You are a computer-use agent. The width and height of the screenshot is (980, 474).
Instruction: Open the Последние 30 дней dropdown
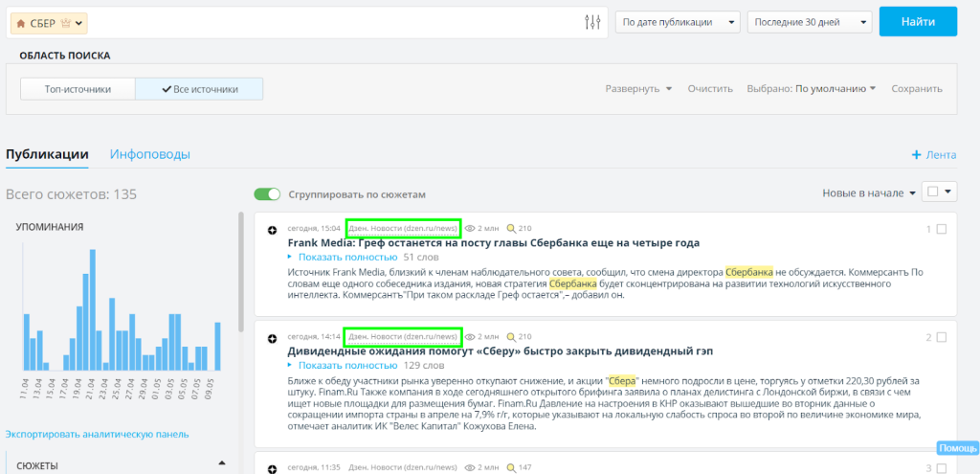809,22
